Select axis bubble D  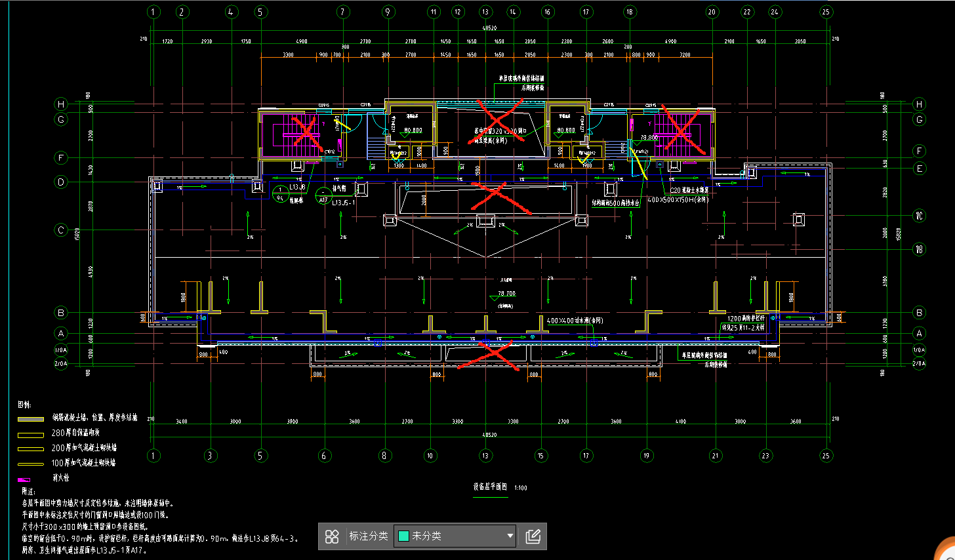coord(61,182)
